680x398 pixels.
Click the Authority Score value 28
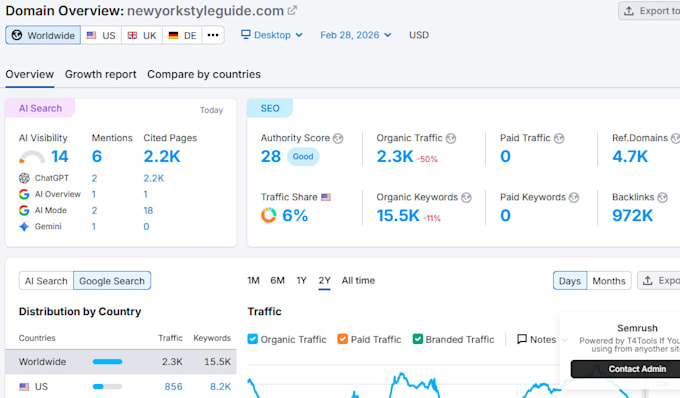[x=271, y=157]
